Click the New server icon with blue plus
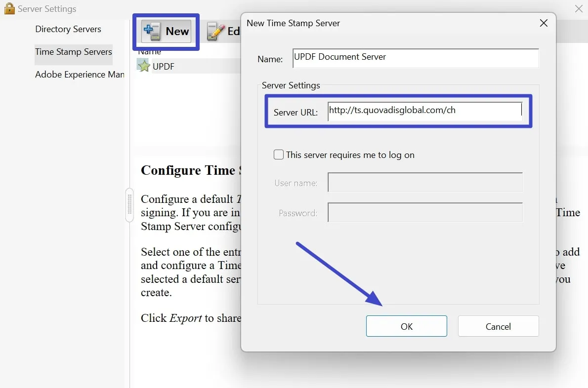The width and height of the screenshot is (588, 388). (x=152, y=31)
